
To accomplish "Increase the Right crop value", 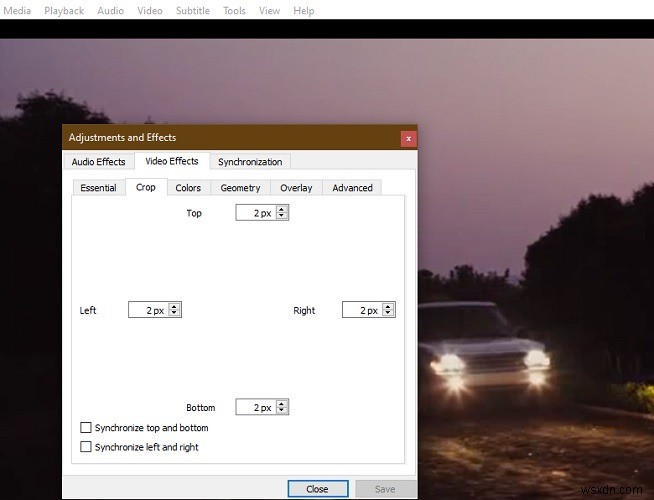I will tap(388, 306).
